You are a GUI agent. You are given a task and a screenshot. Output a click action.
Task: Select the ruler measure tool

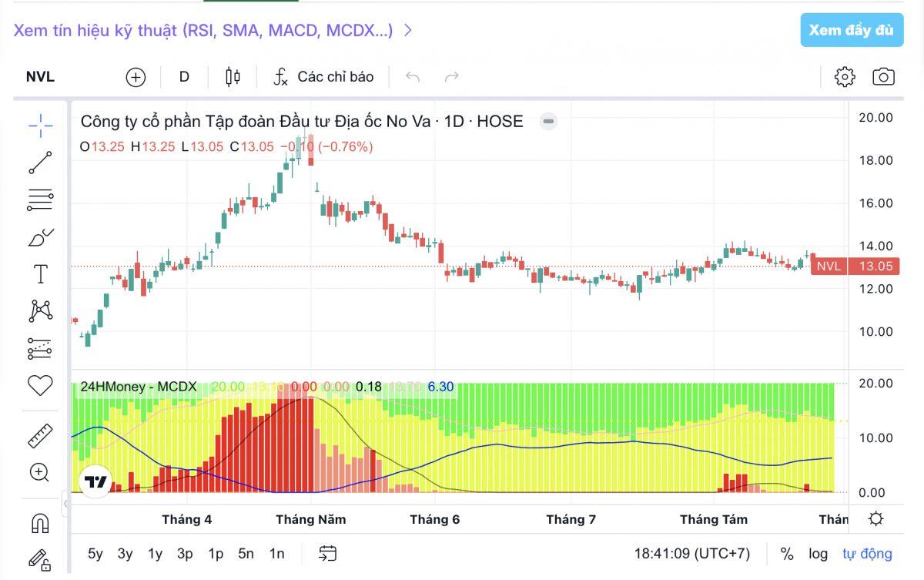pyautogui.click(x=40, y=435)
